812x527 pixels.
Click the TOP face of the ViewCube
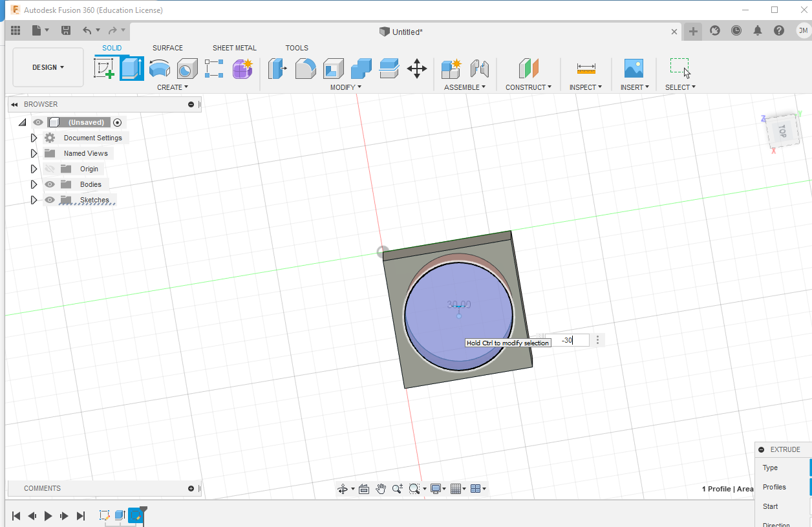782,131
